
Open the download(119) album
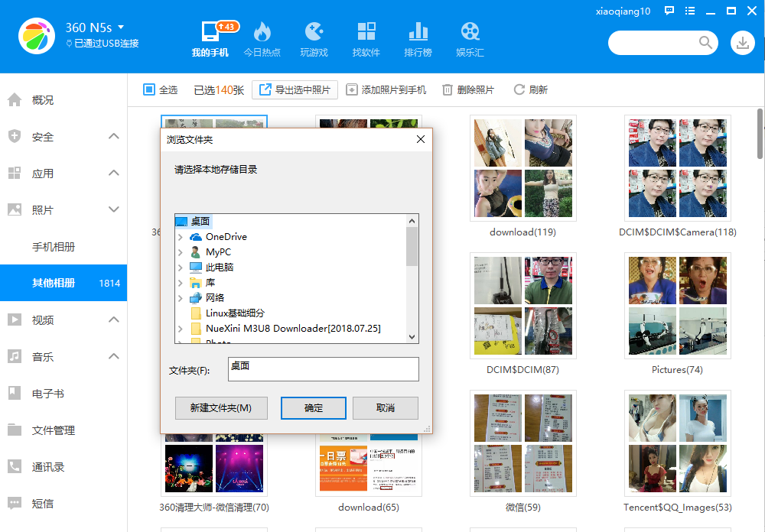pos(523,168)
